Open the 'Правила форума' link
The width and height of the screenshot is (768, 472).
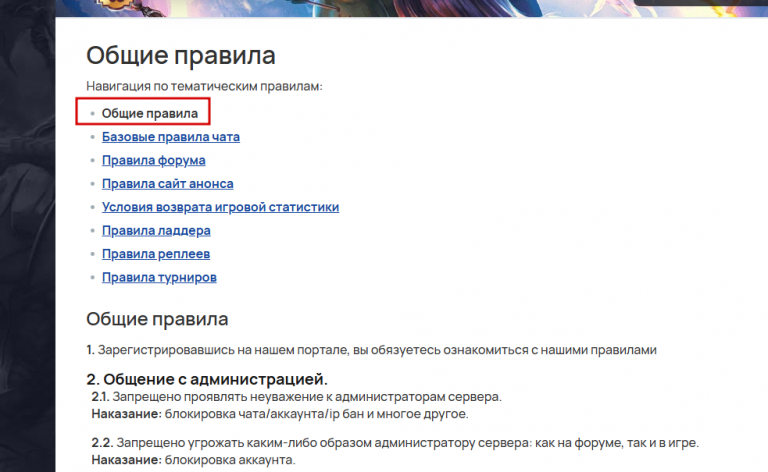[153, 161]
